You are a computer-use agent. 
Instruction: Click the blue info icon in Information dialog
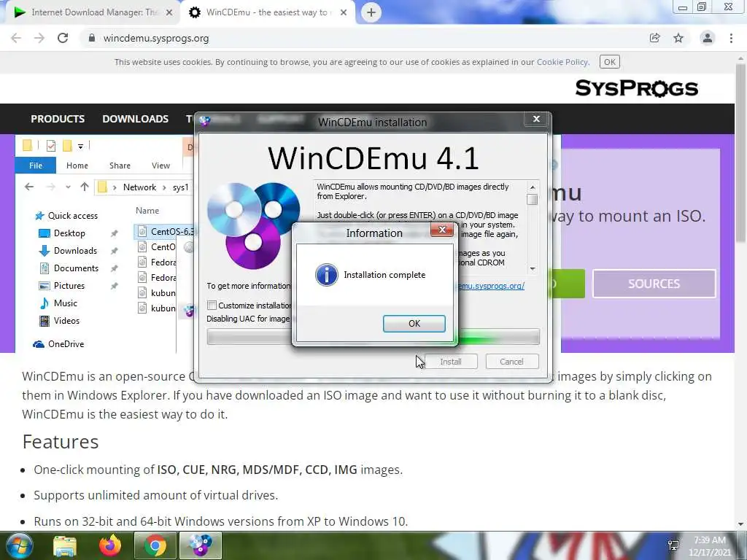point(326,275)
